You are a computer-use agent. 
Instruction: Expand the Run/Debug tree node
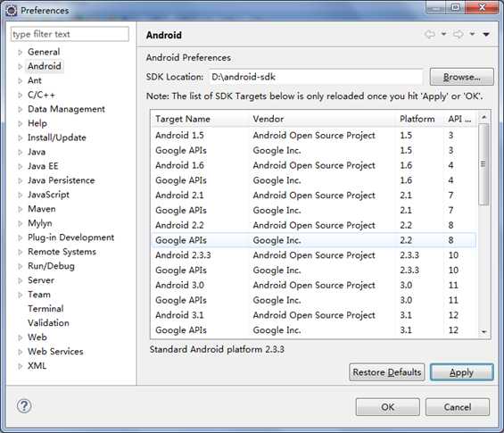point(21,266)
